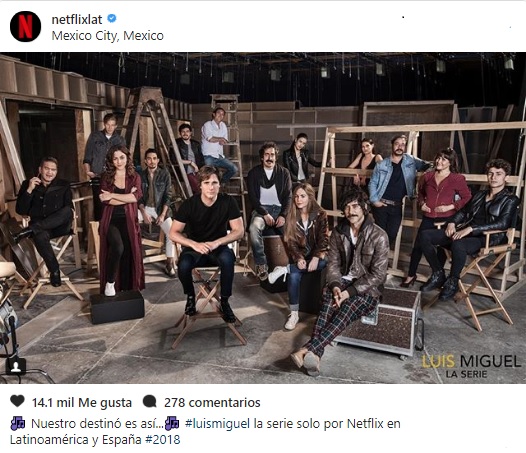
Task: Follow the #luismiguel hashtag
Action: point(217,423)
